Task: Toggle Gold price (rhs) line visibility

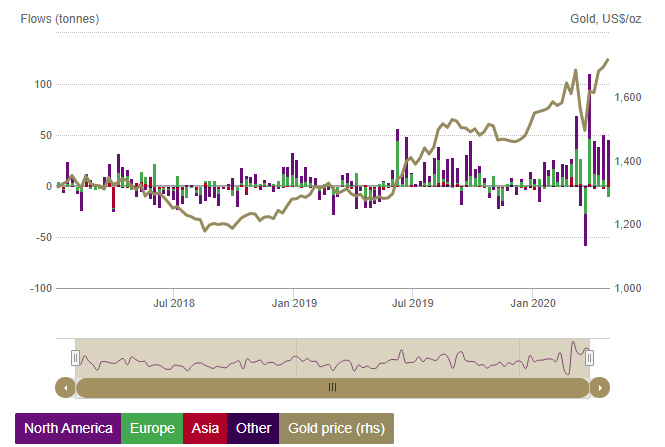Action: coord(336,428)
